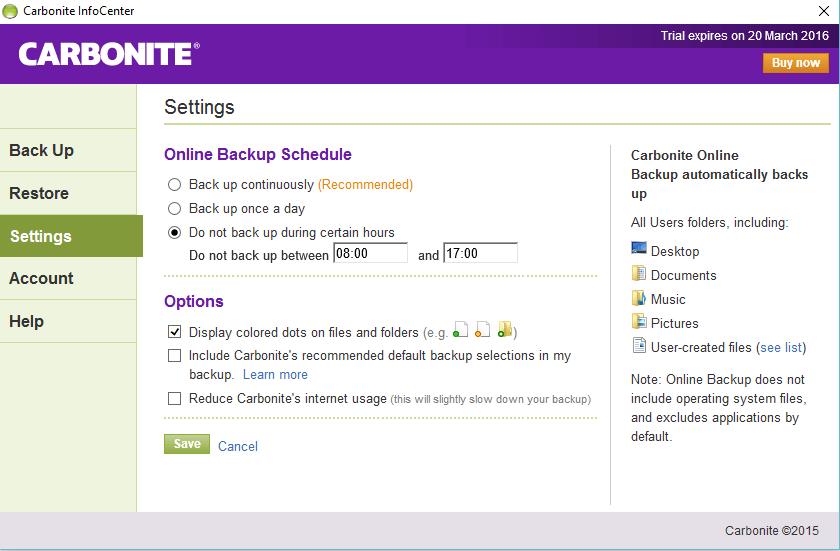The width and height of the screenshot is (840, 551).
Task: Click the orange dot file example icon
Action: [x=483, y=329]
